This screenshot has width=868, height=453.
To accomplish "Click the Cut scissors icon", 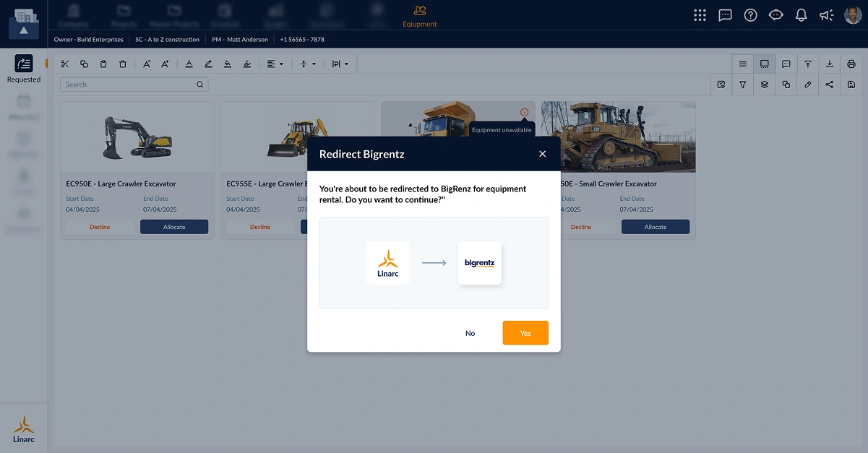I will point(65,64).
